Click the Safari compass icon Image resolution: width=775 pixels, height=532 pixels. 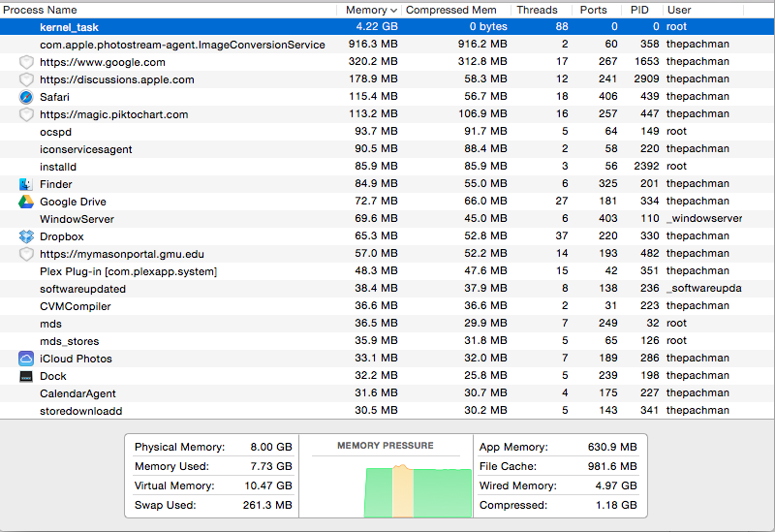coord(26,97)
